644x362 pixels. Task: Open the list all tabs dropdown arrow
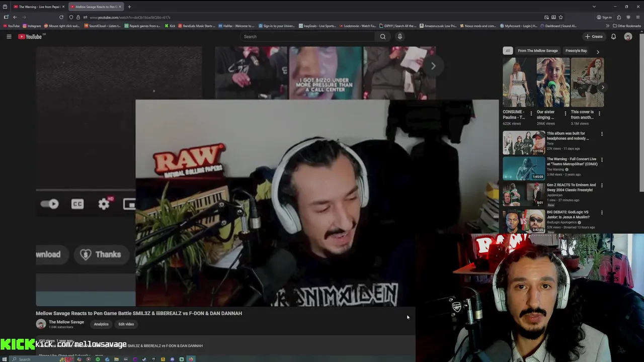point(594,7)
